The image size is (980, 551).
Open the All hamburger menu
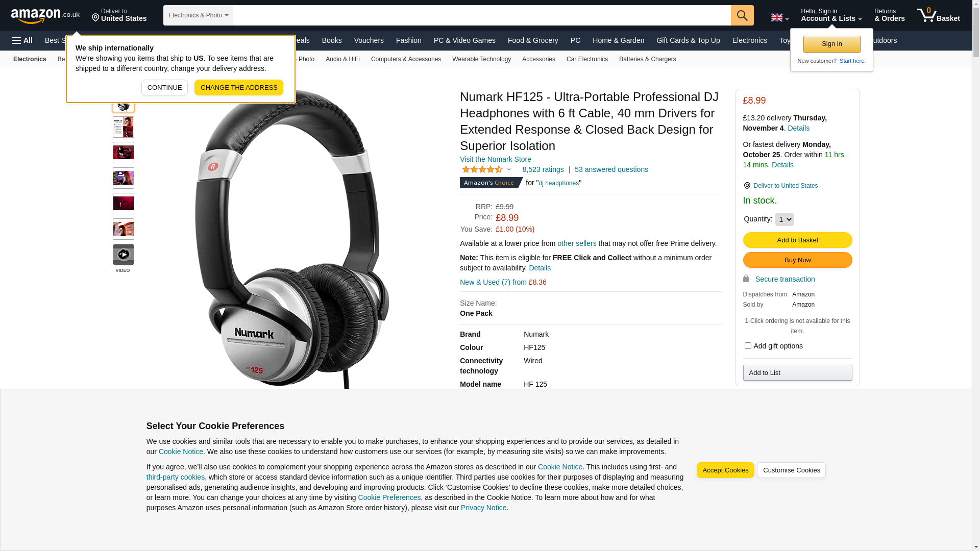22,40
